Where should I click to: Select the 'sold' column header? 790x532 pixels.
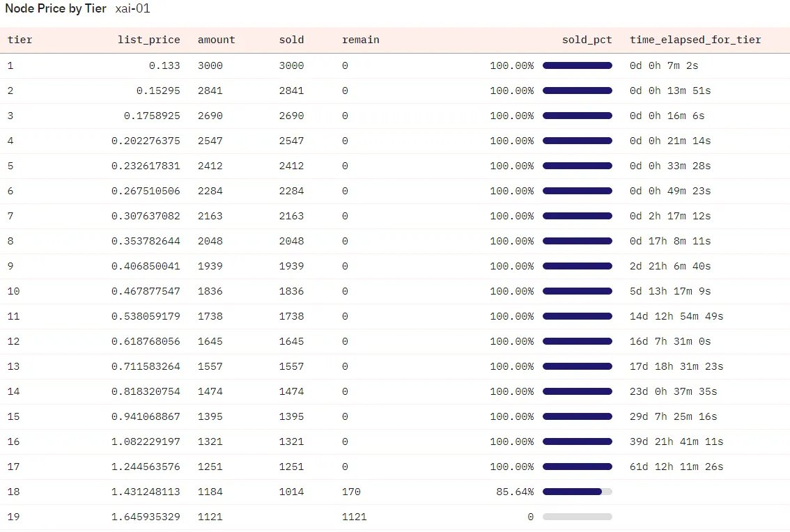291,40
